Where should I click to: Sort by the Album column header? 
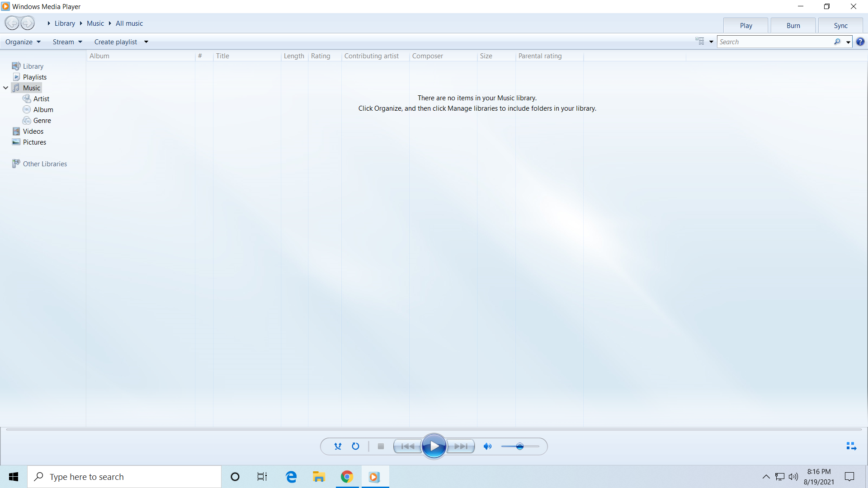point(141,56)
